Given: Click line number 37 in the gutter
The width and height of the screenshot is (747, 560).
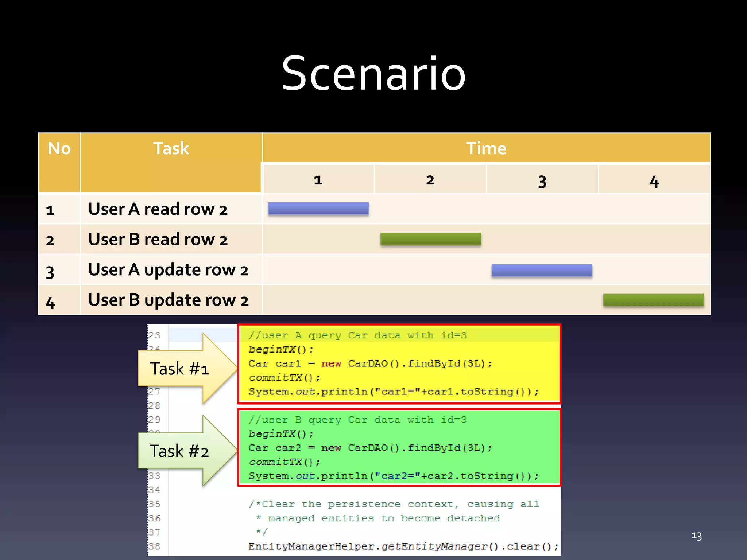Looking at the screenshot, I should (x=154, y=532).
